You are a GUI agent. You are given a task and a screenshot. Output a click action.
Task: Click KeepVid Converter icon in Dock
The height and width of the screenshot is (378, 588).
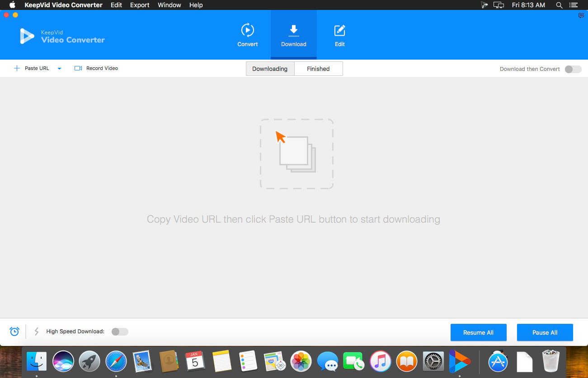(460, 361)
